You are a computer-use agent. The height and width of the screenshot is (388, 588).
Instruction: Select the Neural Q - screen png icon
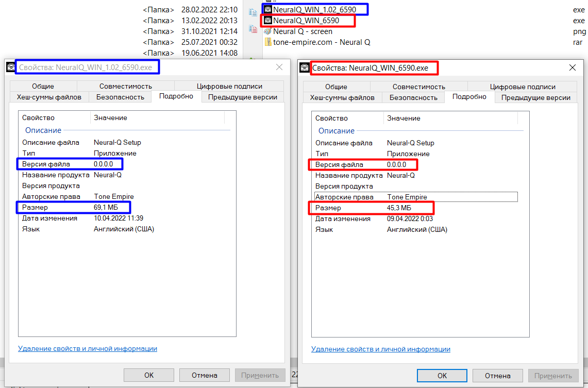[268, 31]
